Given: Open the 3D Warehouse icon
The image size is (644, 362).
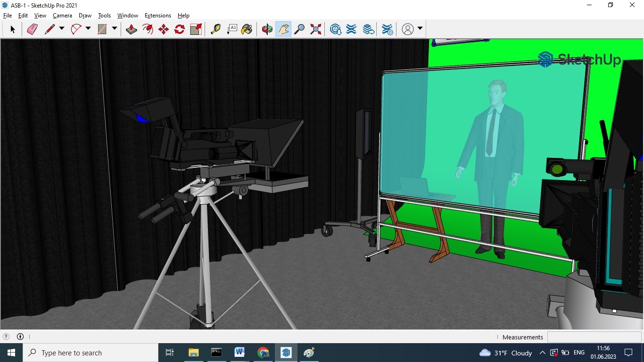Looking at the screenshot, I should pyautogui.click(x=335, y=29).
